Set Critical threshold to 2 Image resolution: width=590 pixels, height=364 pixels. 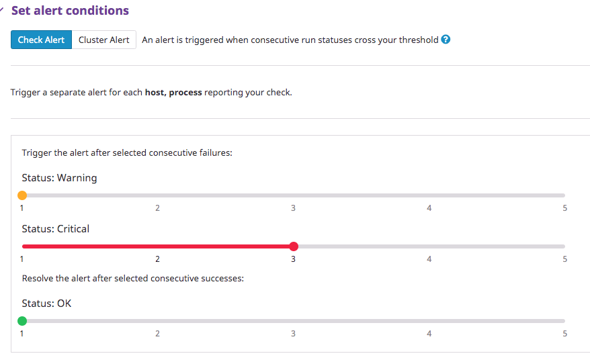[x=158, y=246]
